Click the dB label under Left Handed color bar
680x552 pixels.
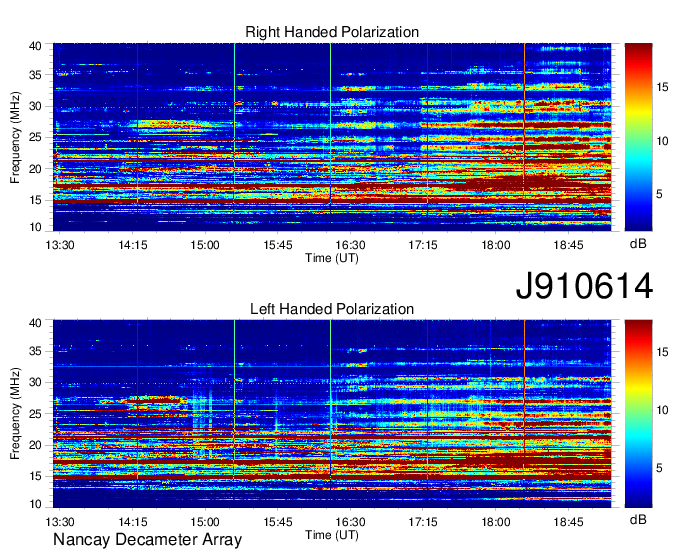638,519
